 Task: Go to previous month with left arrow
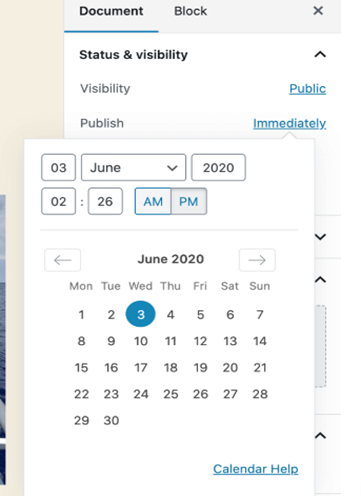(62, 260)
